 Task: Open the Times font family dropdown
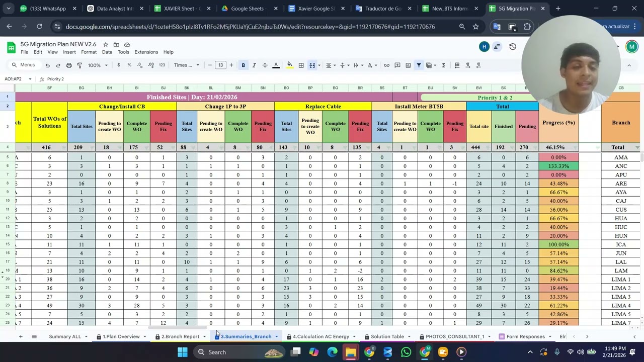pyautogui.click(x=187, y=65)
